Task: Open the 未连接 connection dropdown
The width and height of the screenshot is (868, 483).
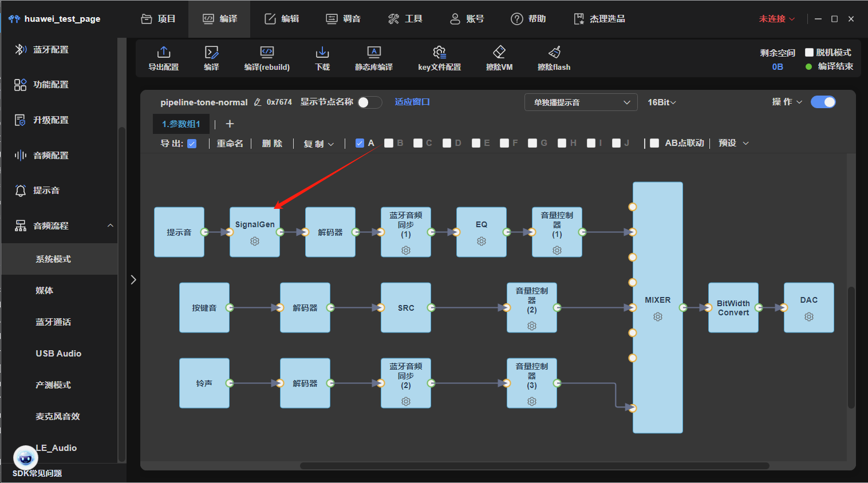Action: (x=777, y=19)
